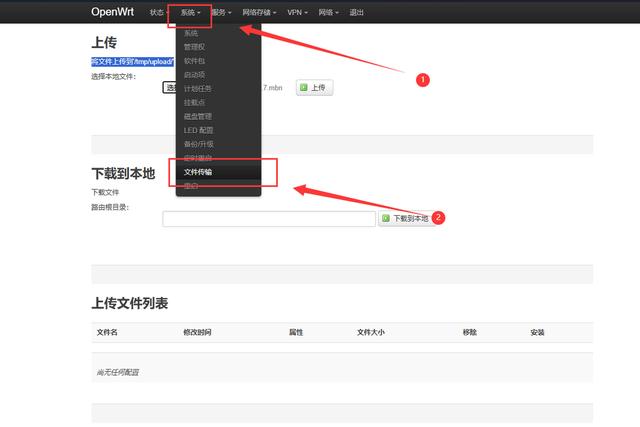
Task: Click the 移除 column header
Action: (470, 332)
